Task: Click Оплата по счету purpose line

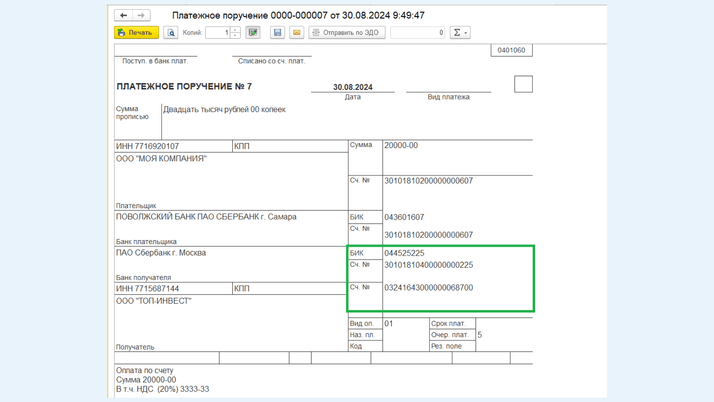Action: click(144, 371)
